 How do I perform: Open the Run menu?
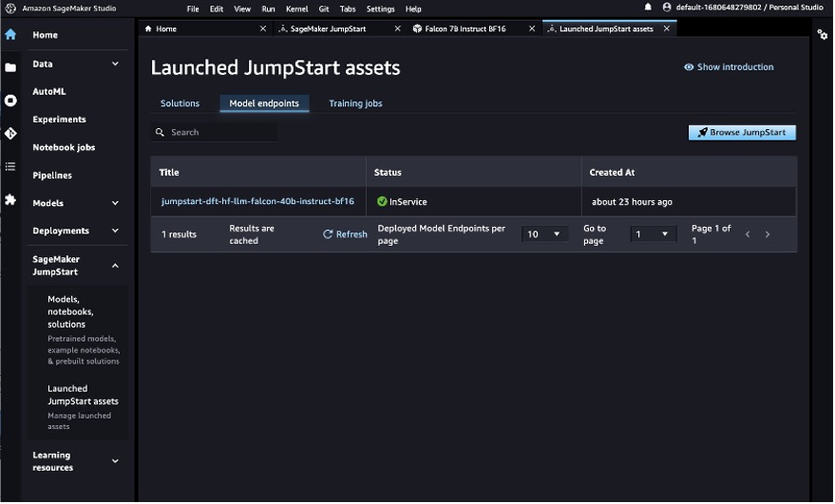269,9
